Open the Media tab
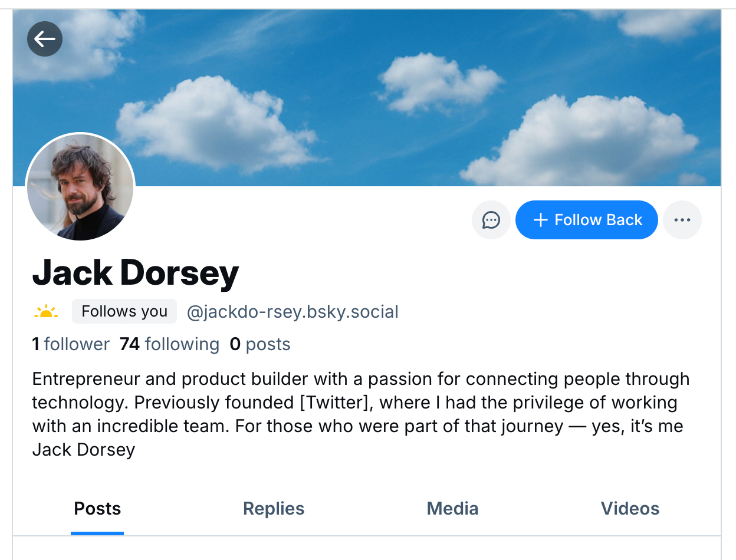This screenshot has height=560, width=736. (x=452, y=509)
